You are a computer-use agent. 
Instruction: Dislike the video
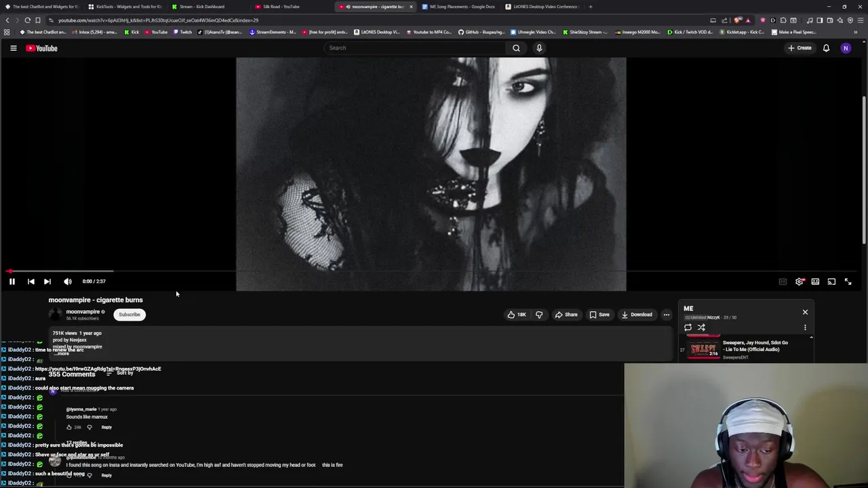pyautogui.click(x=539, y=314)
